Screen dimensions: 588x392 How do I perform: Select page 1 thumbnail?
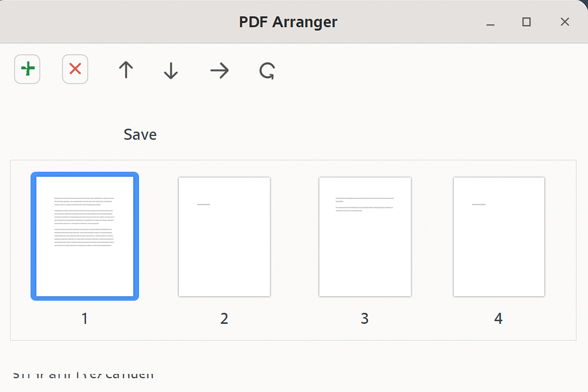click(x=85, y=236)
